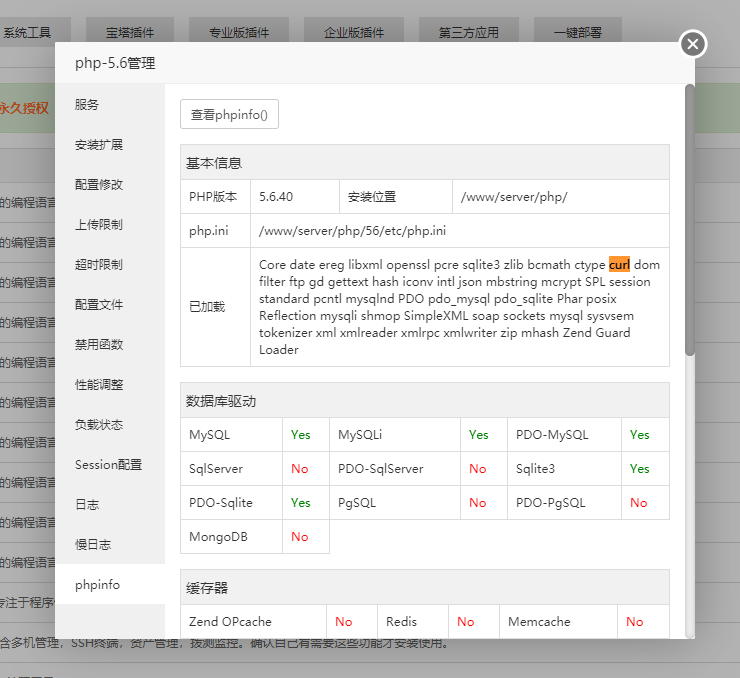The image size is (740, 678).
Task: Select 日志 in the sidebar
Action: [87, 505]
